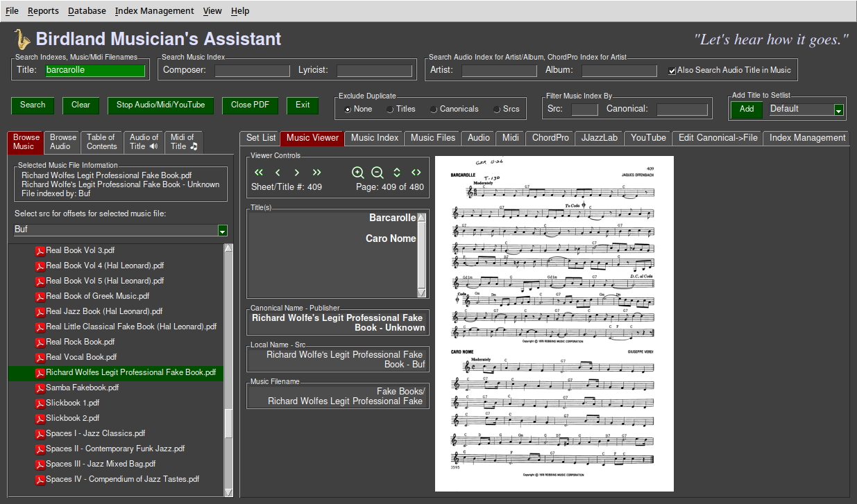Go to the next sheet page
The image size is (857, 504).
[296, 172]
